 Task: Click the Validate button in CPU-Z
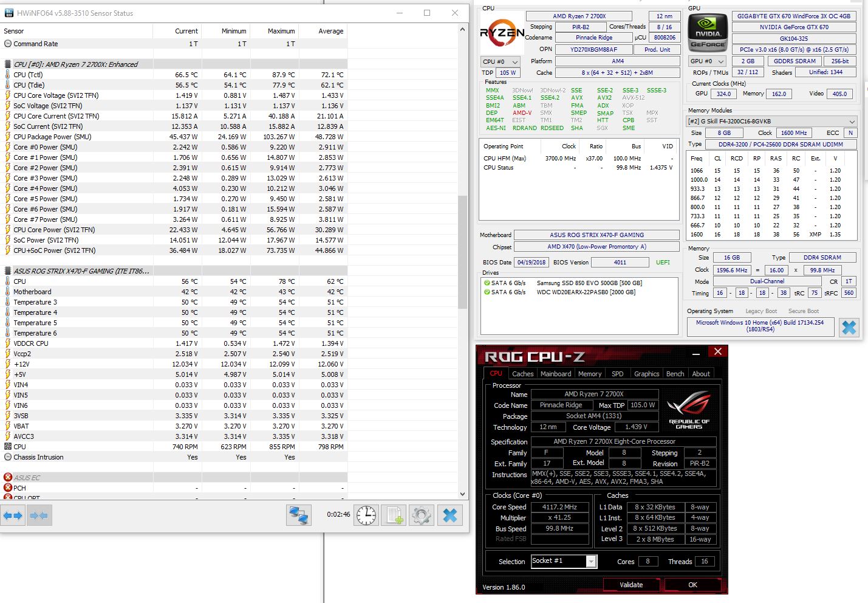pos(631,585)
